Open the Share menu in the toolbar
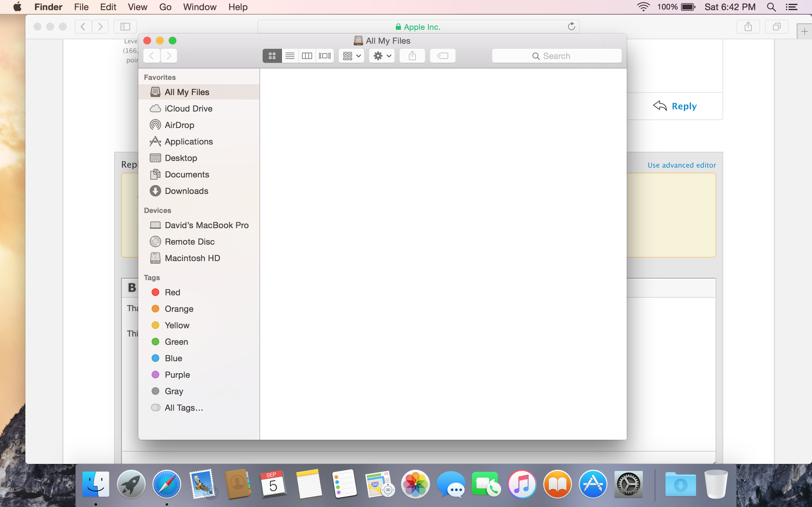Image resolution: width=812 pixels, height=507 pixels. point(412,56)
